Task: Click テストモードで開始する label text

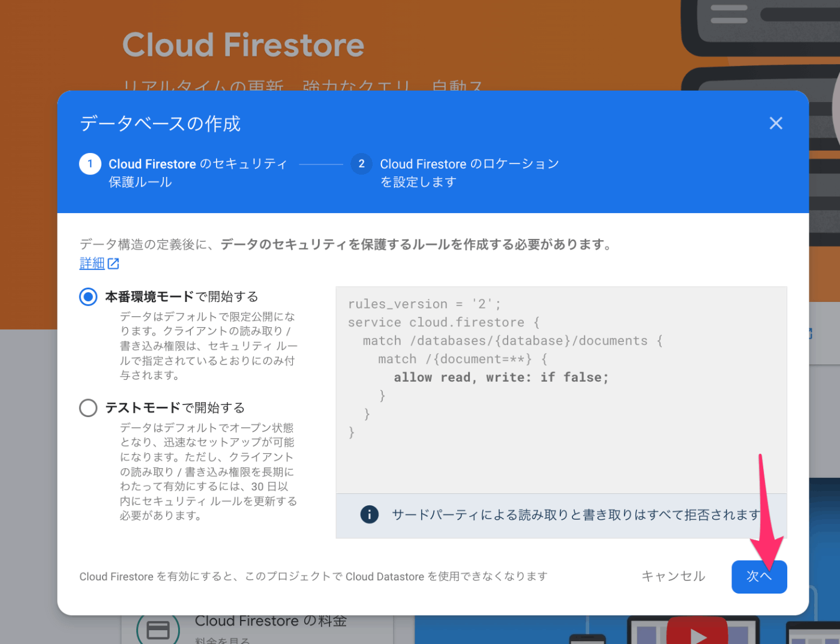Action: coord(175,408)
